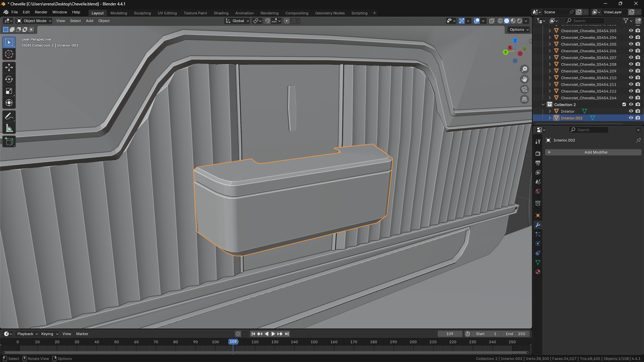Collapse the Collection 2 tree
Screen dimensions: 644x362
click(543, 104)
